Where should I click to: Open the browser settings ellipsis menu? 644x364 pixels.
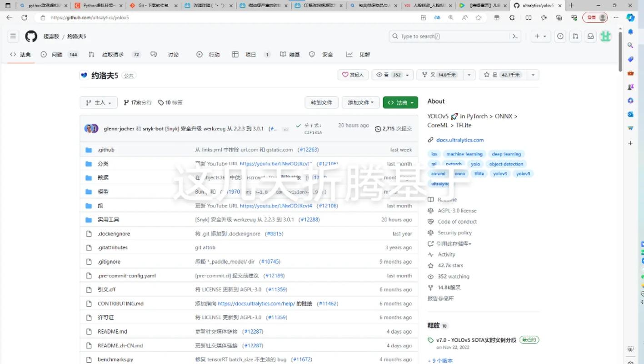[616, 17]
